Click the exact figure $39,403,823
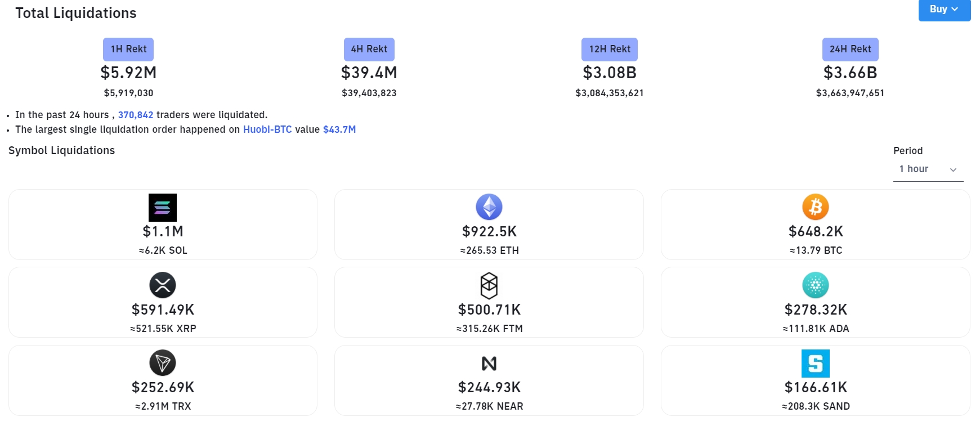 (x=369, y=93)
